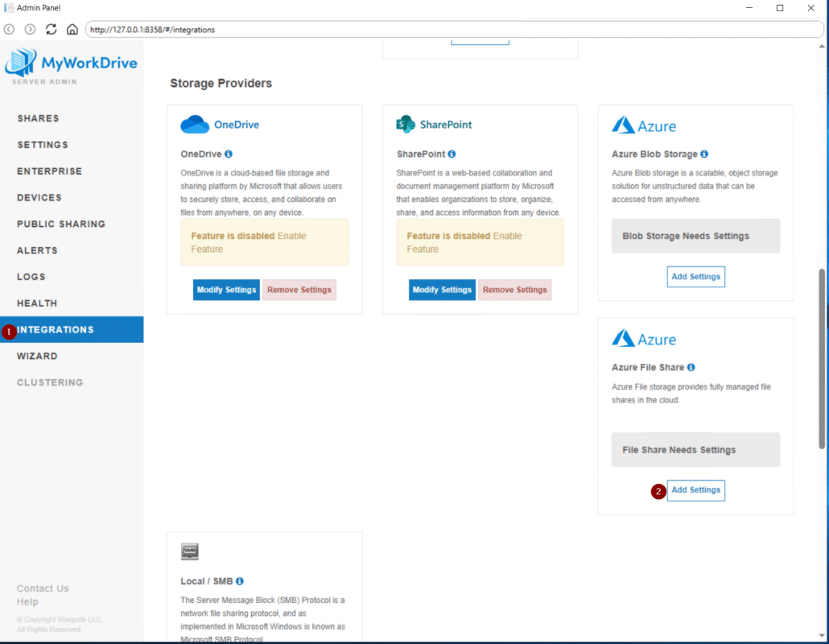Open the Shares section

click(x=38, y=118)
